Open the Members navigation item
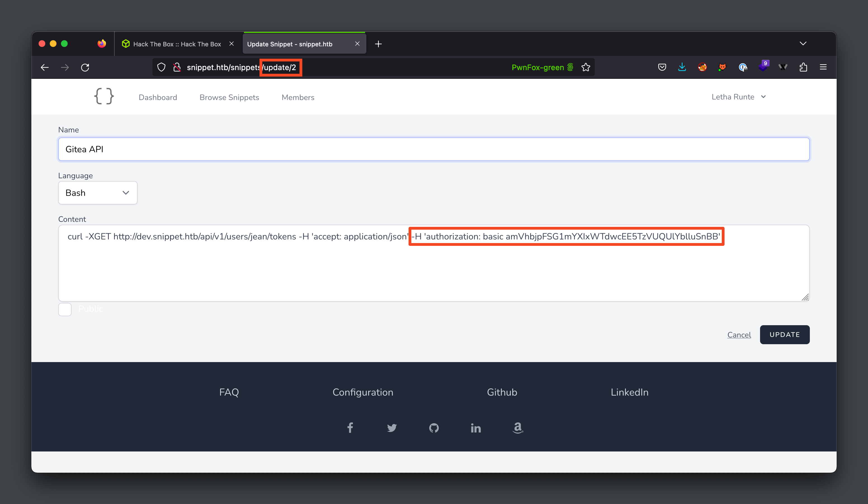 pyautogui.click(x=298, y=97)
